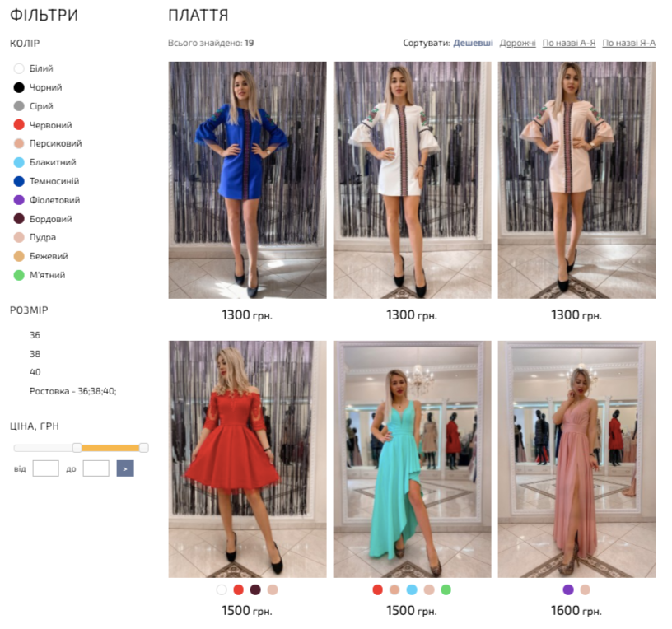Sort by Дешевші
Screen dimensions: 672x629
pos(474,43)
